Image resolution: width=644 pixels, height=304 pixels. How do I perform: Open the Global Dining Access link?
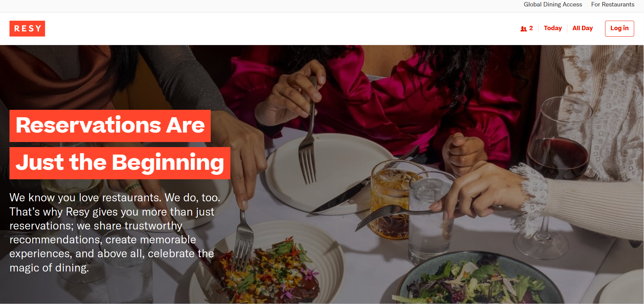pos(553,4)
